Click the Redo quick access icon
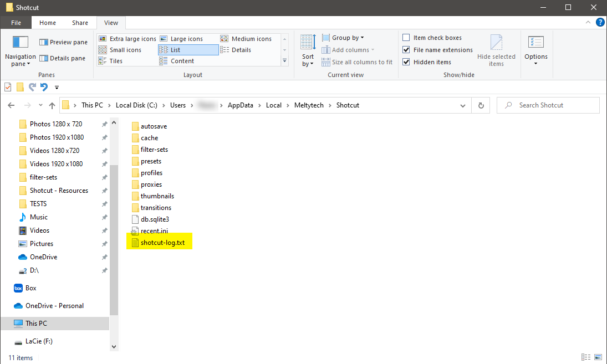The height and width of the screenshot is (364, 607). 32,88
